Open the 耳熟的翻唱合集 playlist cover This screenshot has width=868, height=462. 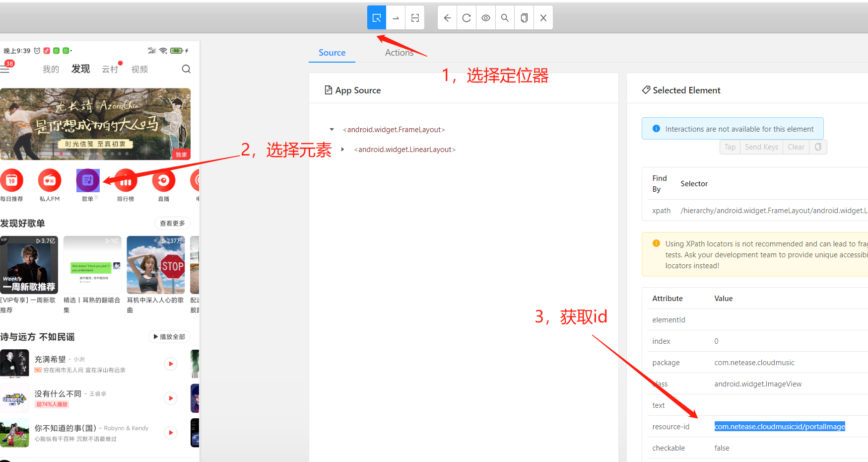tap(92, 265)
